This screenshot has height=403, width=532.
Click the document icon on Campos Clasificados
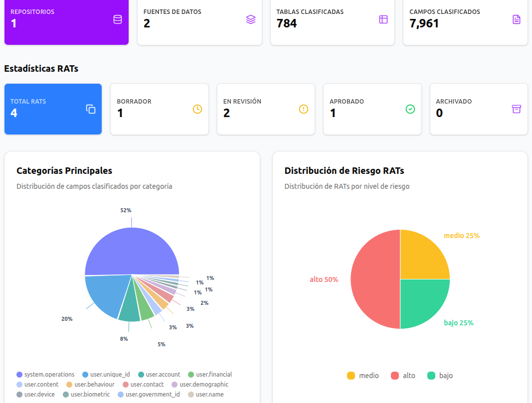[x=516, y=19]
